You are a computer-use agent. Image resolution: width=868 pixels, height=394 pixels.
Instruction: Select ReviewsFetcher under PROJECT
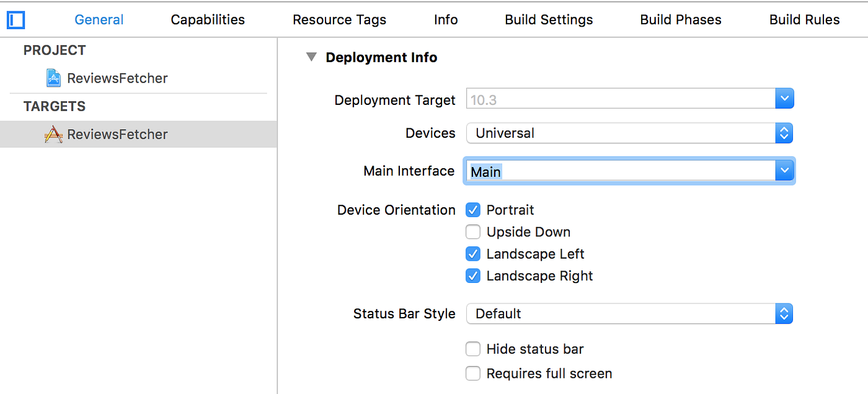click(117, 78)
